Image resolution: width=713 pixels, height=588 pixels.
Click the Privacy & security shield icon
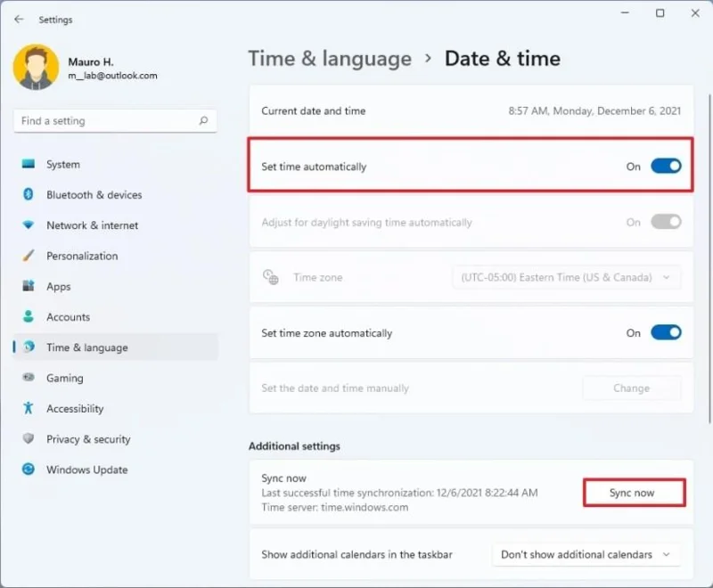click(x=29, y=438)
